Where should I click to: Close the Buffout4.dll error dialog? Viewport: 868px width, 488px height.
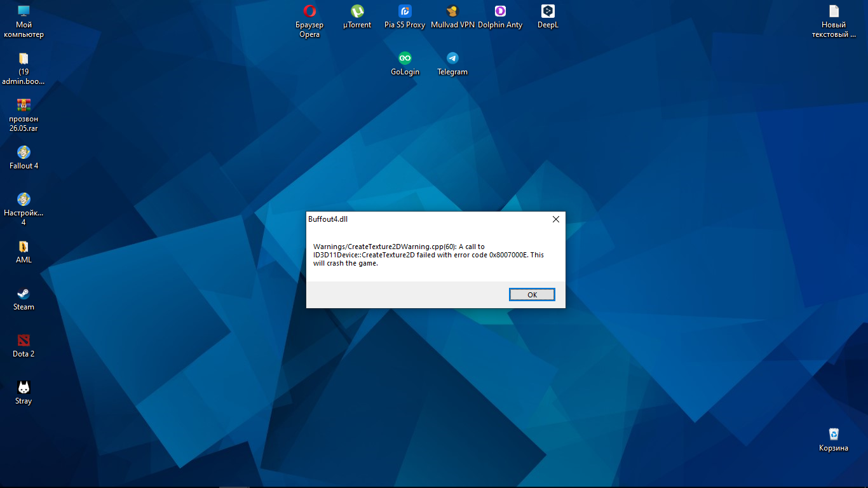pyautogui.click(x=555, y=219)
